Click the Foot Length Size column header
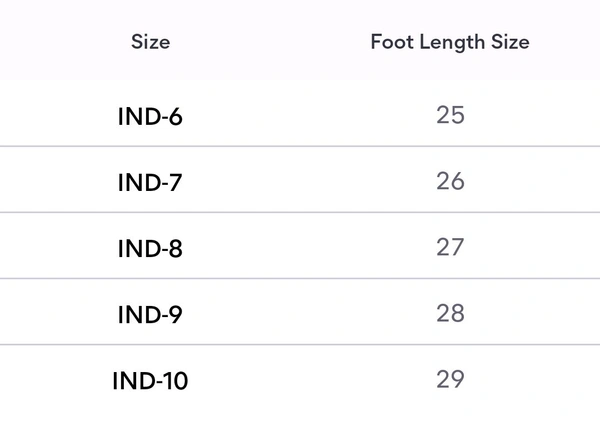600x423 pixels. 449,42
